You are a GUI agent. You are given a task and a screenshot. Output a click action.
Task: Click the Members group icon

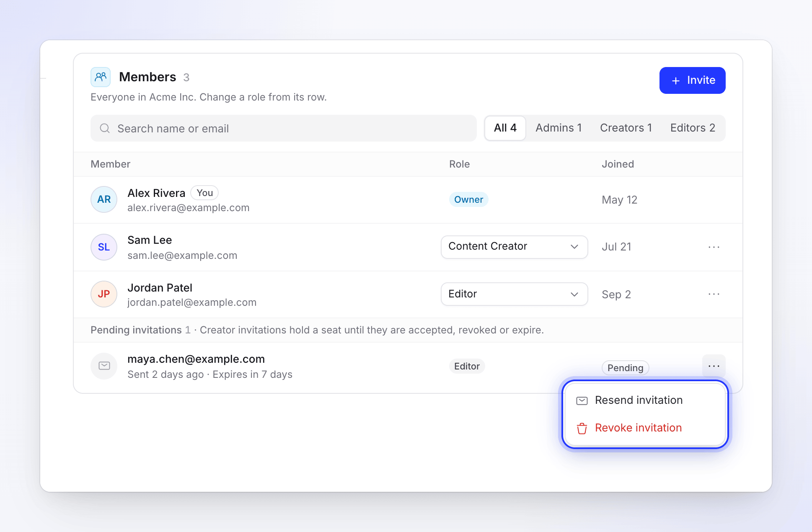pos(101,77)
